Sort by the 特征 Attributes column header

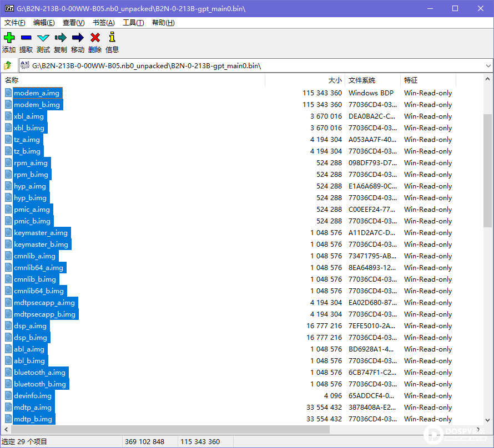[x=428, y=80]
